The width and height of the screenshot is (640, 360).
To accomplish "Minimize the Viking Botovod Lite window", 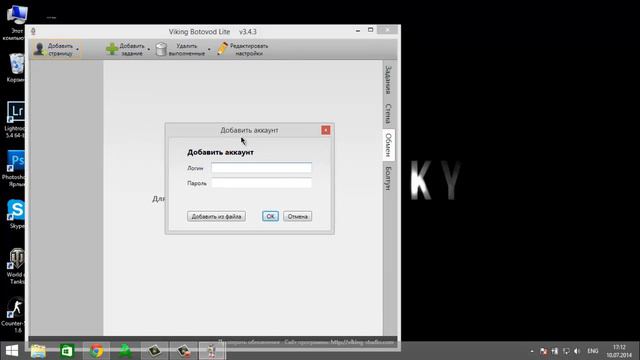I will coord(358,30).
